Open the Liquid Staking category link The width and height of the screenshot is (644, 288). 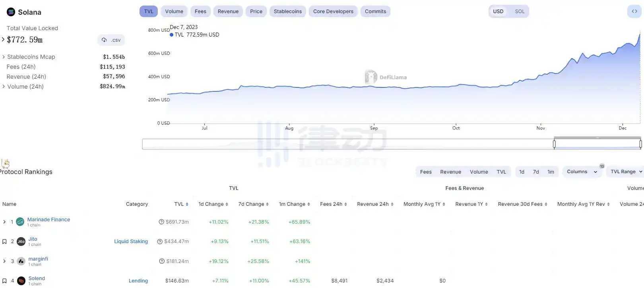pyautogui.click(x=131, y=242)
